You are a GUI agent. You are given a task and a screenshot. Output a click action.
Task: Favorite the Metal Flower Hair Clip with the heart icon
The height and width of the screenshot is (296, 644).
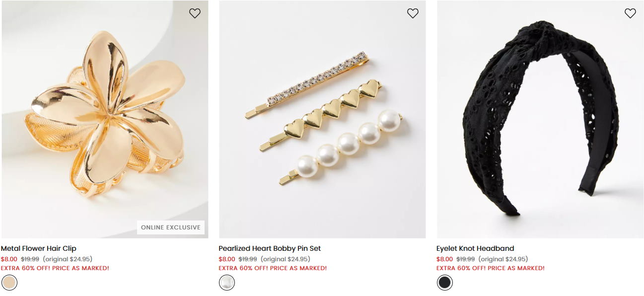click(195, 13)
